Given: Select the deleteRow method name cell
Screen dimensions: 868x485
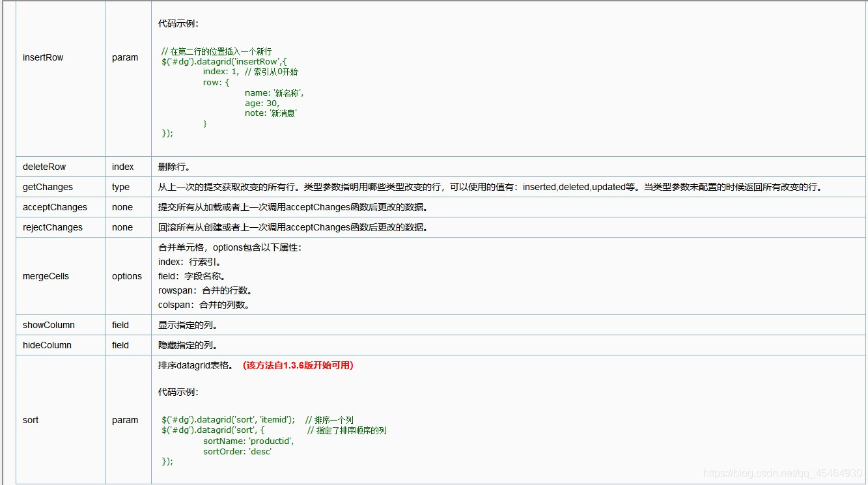Looking at the screenshot, I should click(x=61, y=167).
